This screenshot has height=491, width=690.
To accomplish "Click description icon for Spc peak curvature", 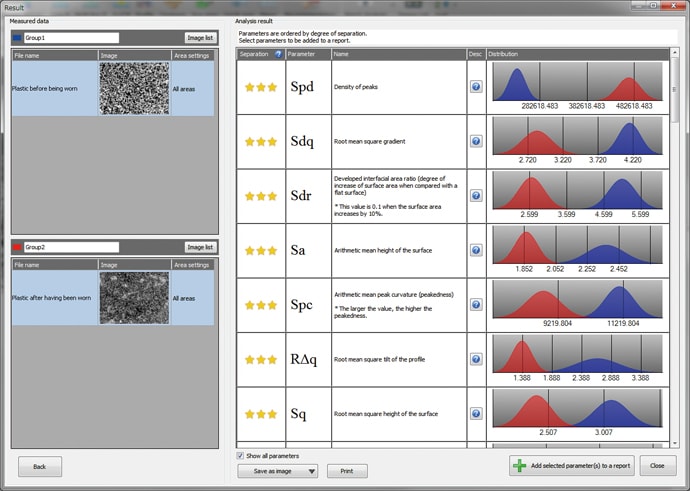I will click(476, 305).
